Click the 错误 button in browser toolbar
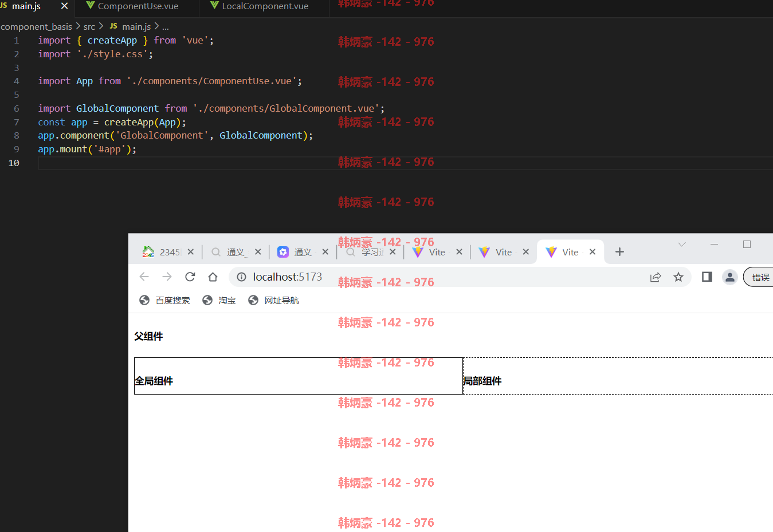 click(x=759, y=277)
